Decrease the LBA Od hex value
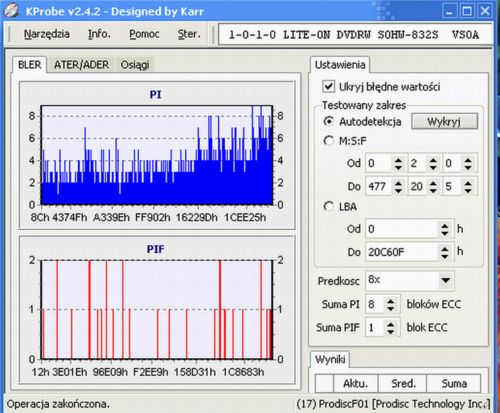 445,233
